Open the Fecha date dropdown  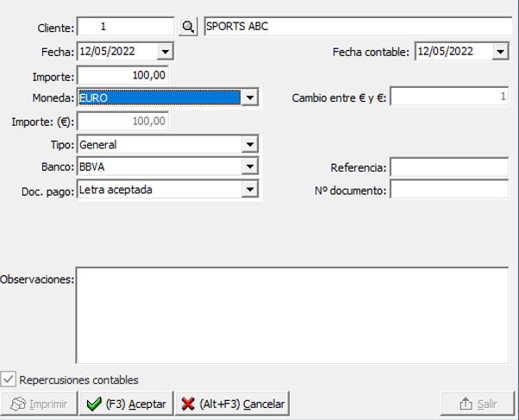(x=166, y=52)
